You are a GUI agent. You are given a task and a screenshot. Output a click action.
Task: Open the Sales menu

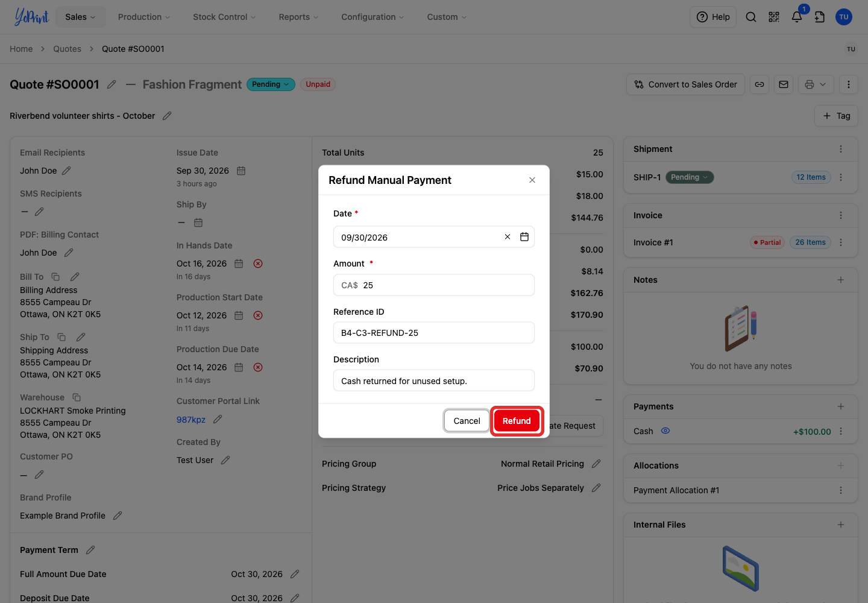coord(80,17)
